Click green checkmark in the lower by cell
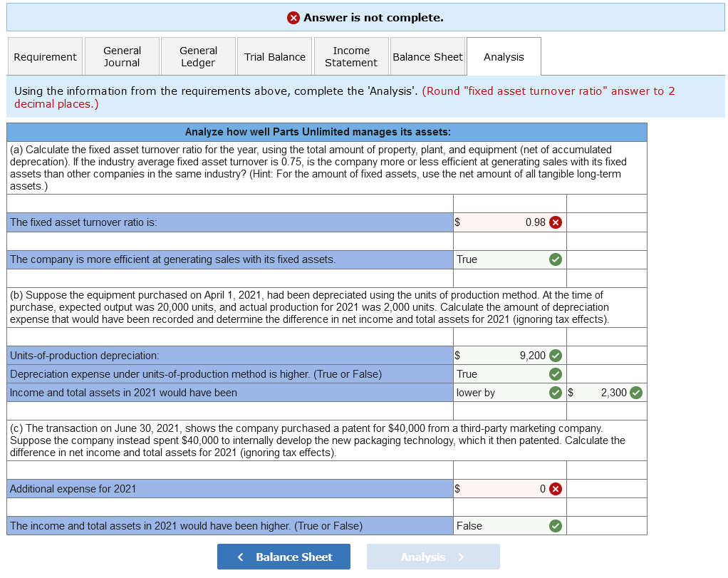728x578 pixels. tap(556, 393)
